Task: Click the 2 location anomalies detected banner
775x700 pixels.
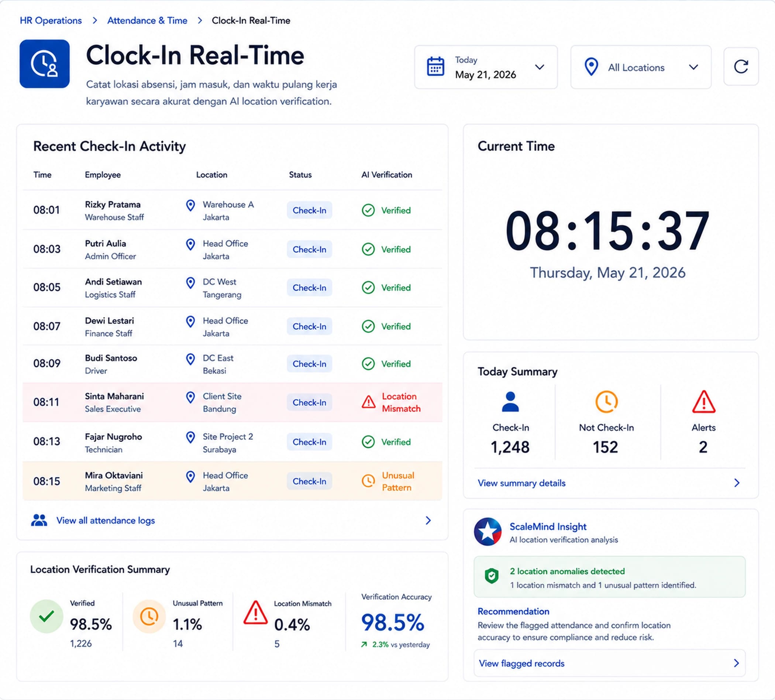Action: pos(610,577)
